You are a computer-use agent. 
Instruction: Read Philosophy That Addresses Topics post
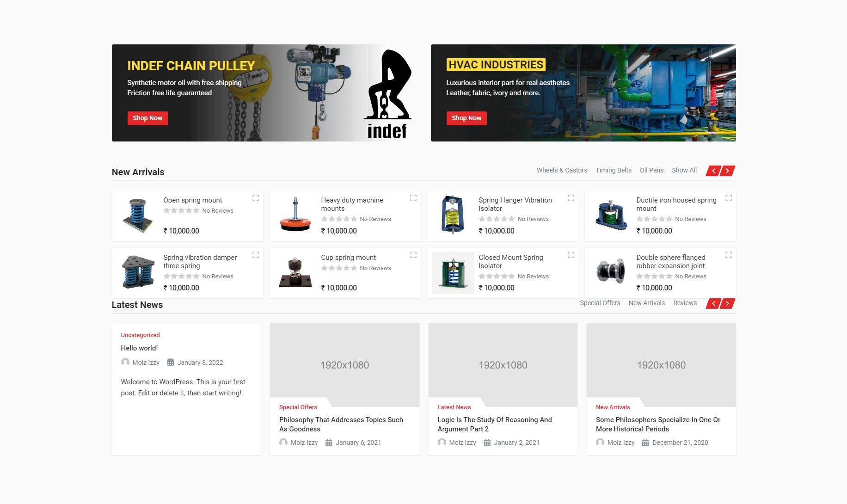[341, 424]
